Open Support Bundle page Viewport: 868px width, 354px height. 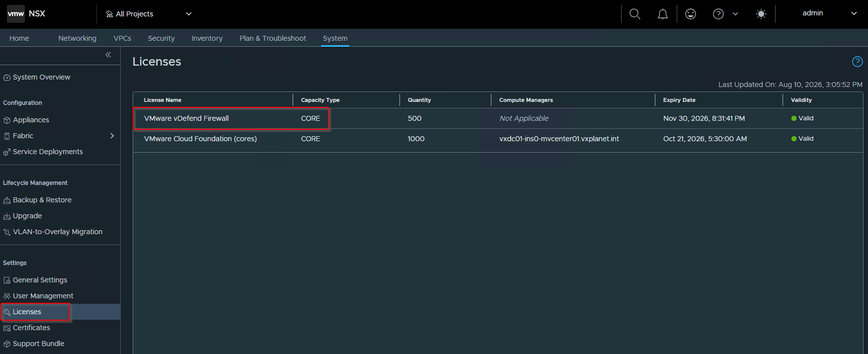click(39, 344)
